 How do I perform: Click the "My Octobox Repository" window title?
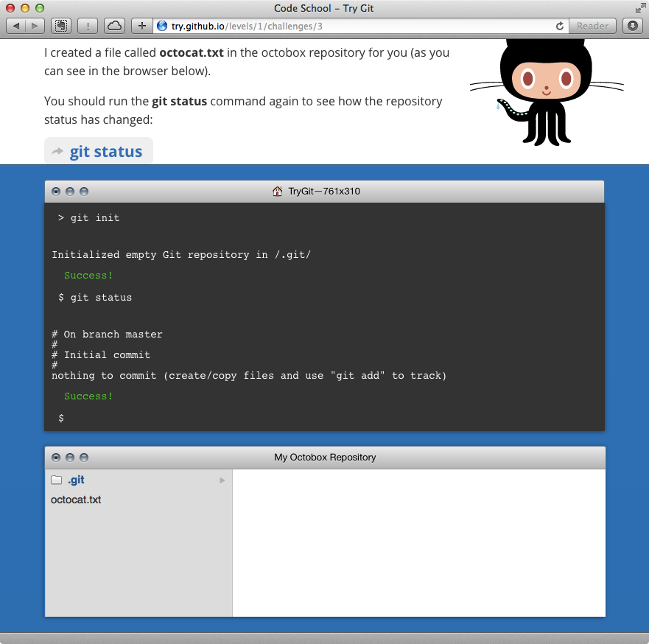325,458
